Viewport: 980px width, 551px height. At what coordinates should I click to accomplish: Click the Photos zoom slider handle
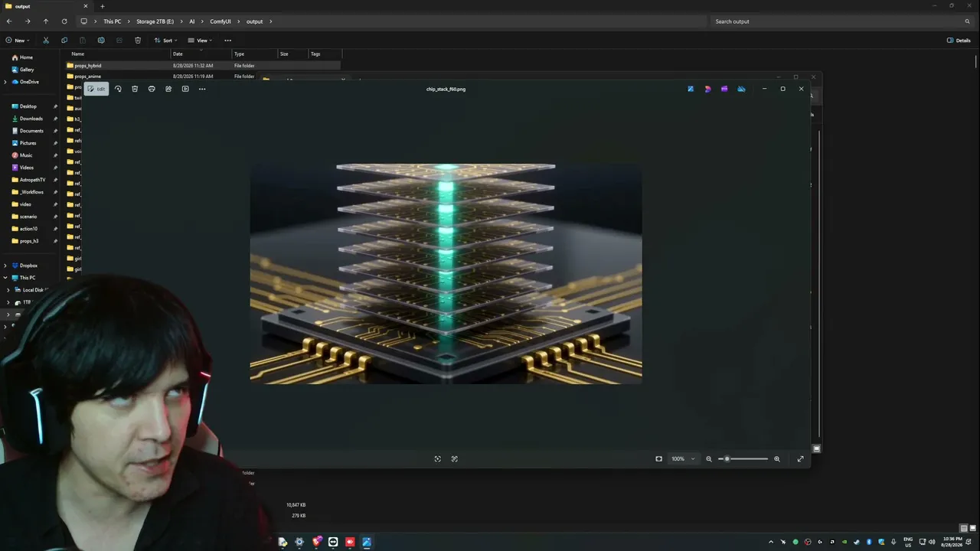coord(727,459)
